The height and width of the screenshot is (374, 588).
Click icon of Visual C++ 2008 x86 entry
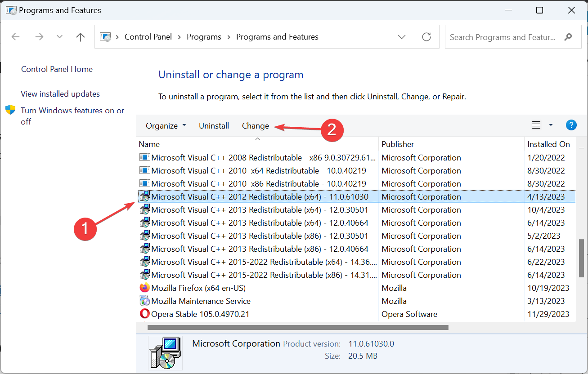144,158
